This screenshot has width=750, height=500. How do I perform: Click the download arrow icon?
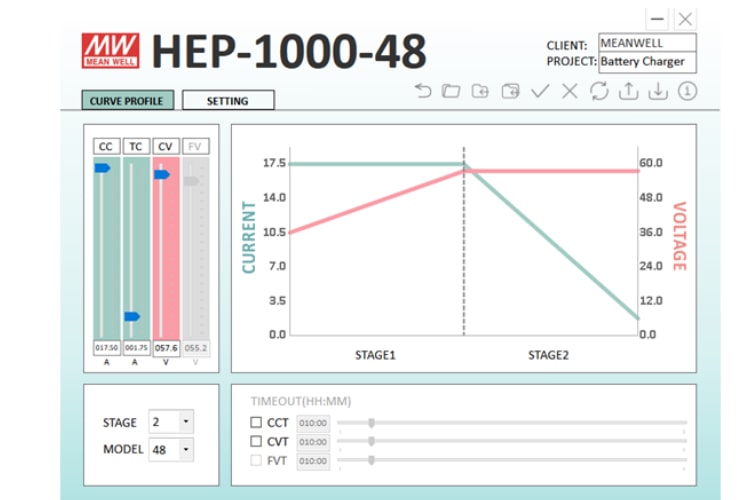pos(658,90)
